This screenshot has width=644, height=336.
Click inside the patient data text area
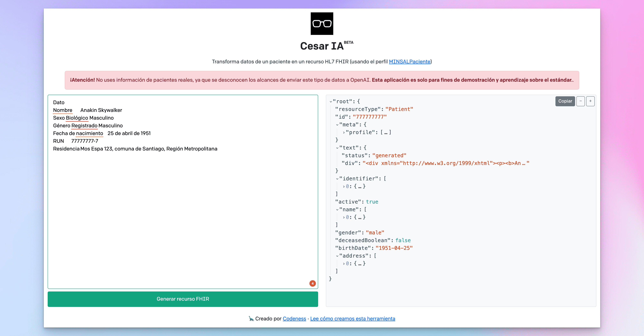[x=183, y=212]
